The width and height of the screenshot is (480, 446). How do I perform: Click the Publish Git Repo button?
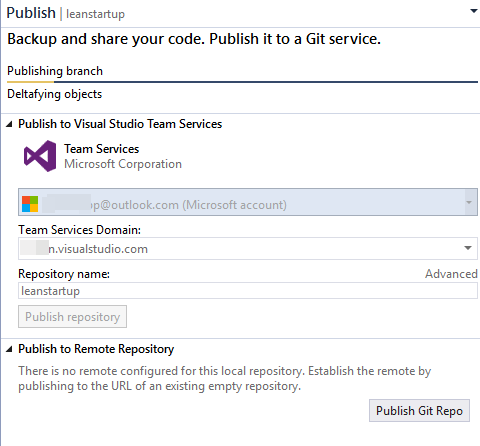tap(419, 411)
